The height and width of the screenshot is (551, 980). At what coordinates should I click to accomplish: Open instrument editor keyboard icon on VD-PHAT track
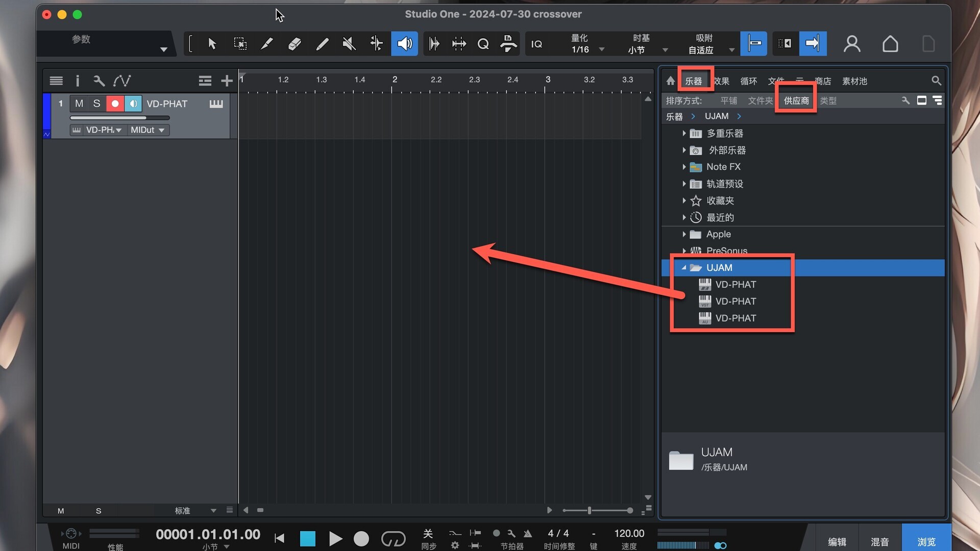(216, 104)
